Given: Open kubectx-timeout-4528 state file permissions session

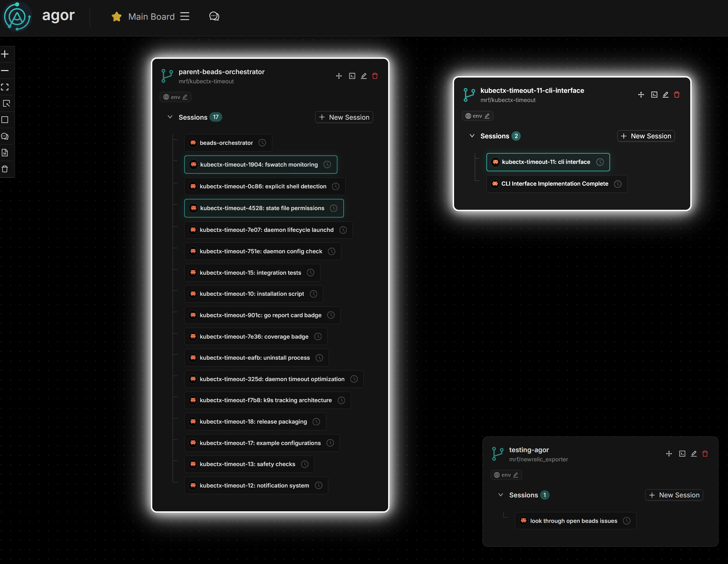Looking at the screenshot, I should 262,208.
